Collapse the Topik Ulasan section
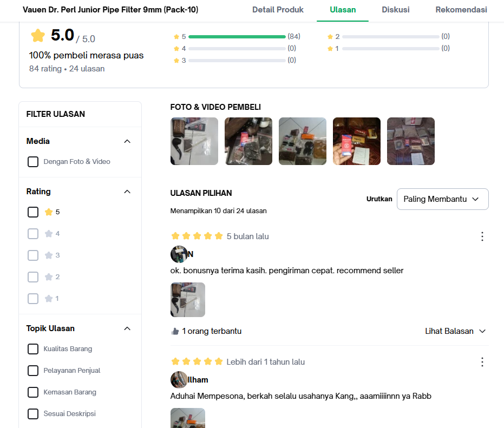This screenshot has width=504, height=428. click(x=127, y=328)
